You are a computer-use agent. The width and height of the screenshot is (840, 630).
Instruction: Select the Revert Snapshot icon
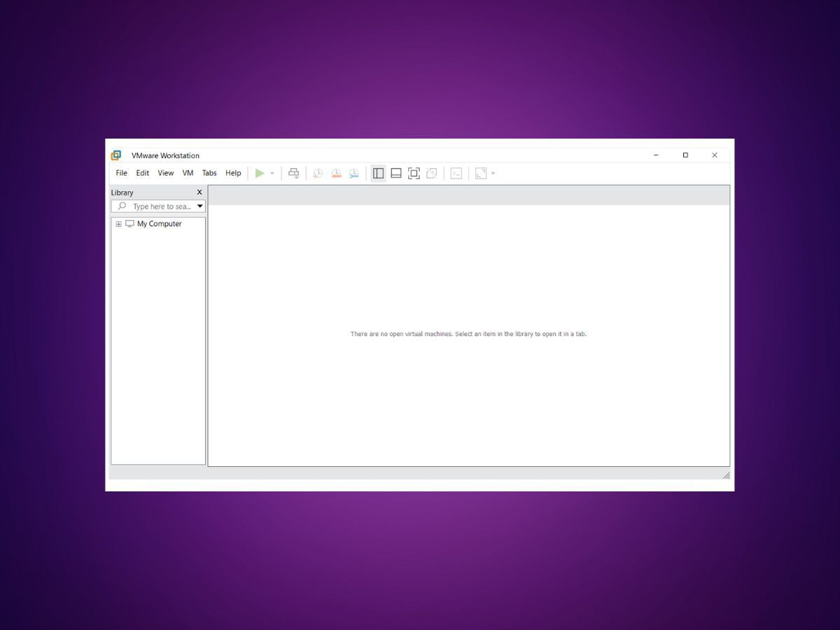[x=336, y=173]
